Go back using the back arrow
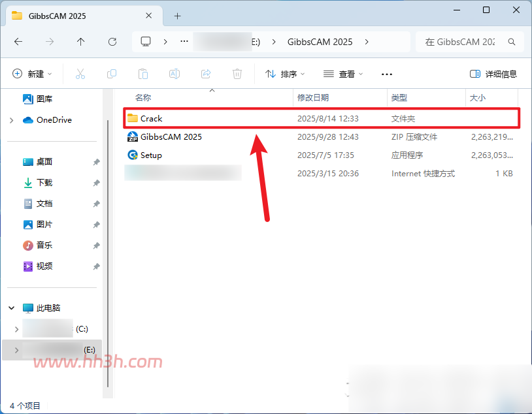The width and height of the screenshot is (532, 414). [18, 42]
